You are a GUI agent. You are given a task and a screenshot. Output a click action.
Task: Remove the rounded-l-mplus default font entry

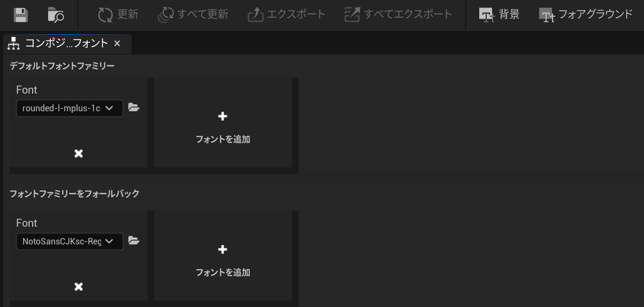coord(79,153)
